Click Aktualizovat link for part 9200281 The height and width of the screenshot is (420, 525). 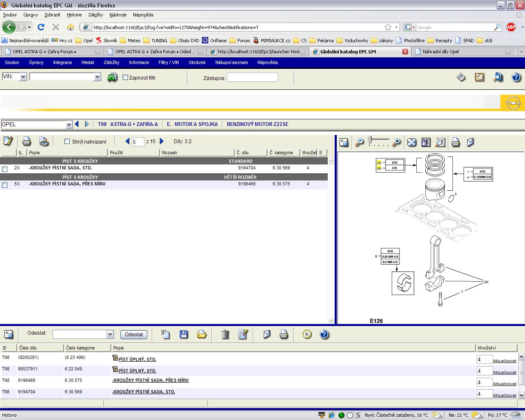tap(504, 361)
